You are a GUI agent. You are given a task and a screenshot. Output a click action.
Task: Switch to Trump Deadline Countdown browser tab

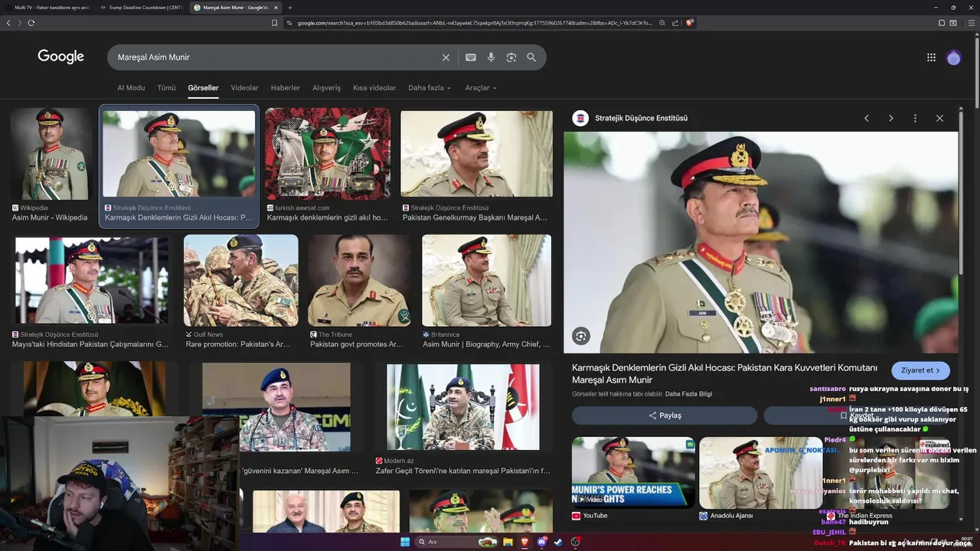[x=141, y=8]
